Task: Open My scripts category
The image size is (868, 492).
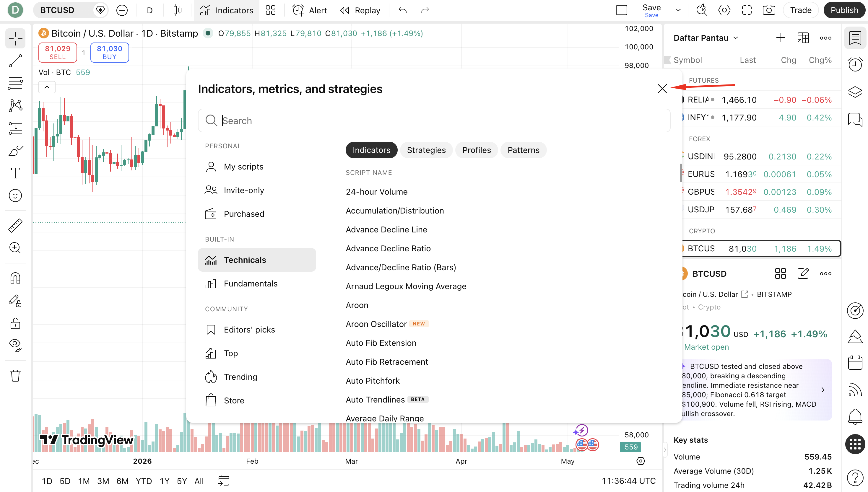Action: point(256,167)
